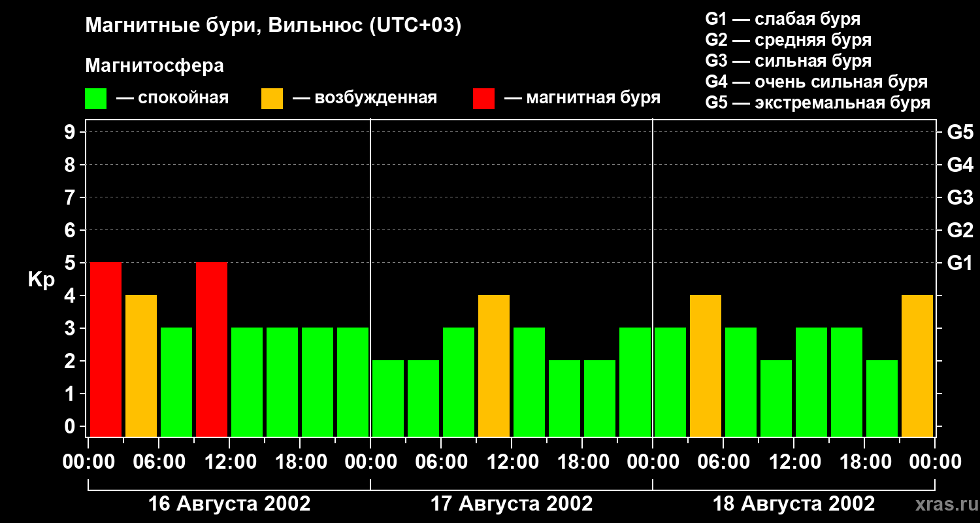This screenshot has height=523, width=980.
Task: Click the '— возбужденная' legend label
Action: tap(365, 98)
